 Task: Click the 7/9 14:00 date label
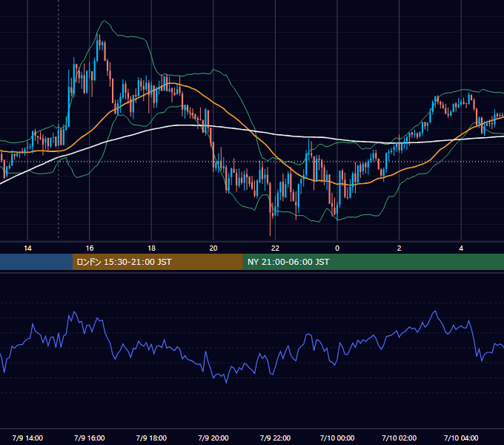tap(27, 438)
